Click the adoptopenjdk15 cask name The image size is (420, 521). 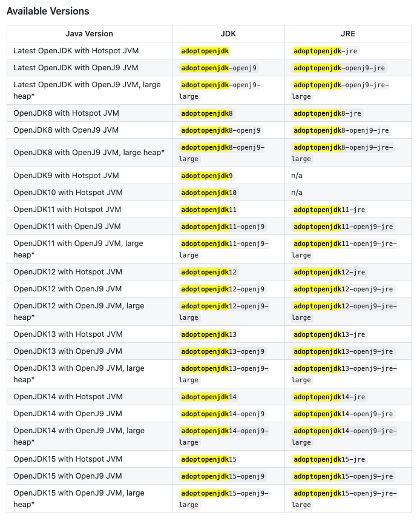point(209,460)
